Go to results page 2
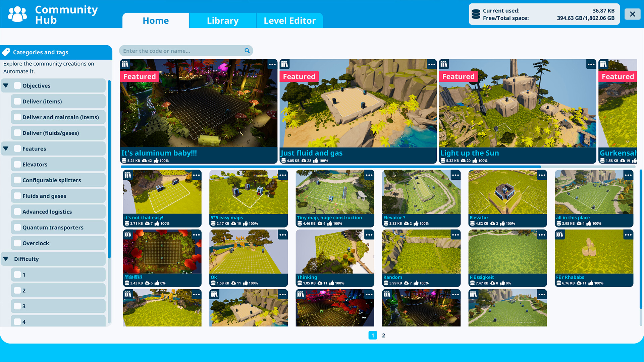Screen dimensions: 644x362 (383, 335)
